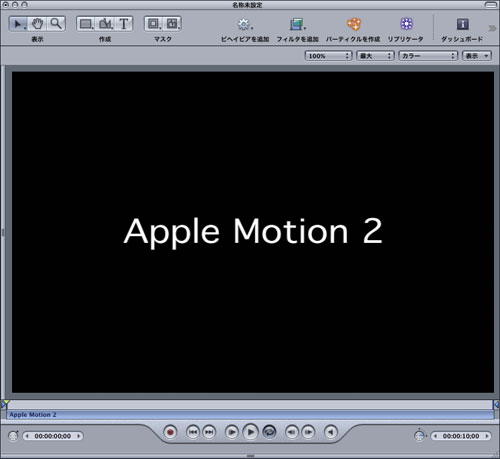The width and height of the screenshot is (500, 459).
Task: Open the 最大 resolution dropdown
Action: click(375, 56)
